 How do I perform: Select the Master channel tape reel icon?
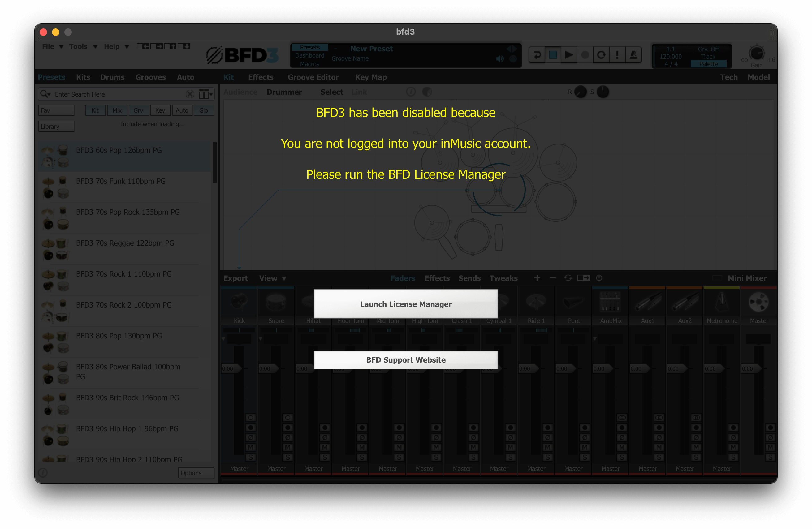tap(759, 302)
